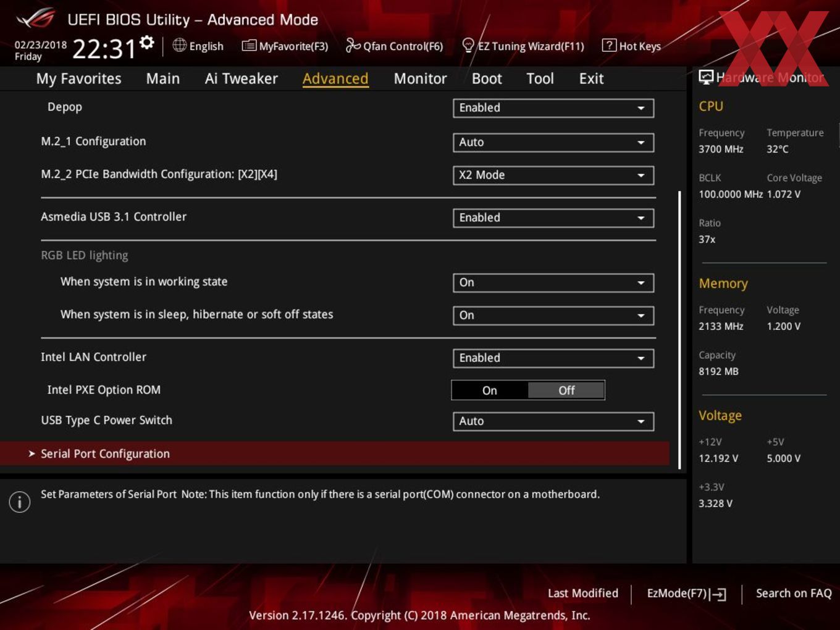
Task: Select the Depop setting label
Action: 65,107
